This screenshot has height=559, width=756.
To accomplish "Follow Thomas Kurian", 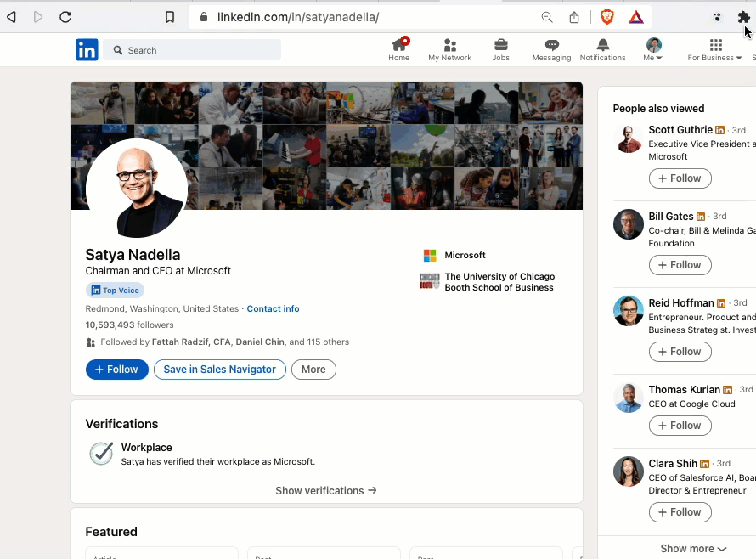I will pos(680,426).
